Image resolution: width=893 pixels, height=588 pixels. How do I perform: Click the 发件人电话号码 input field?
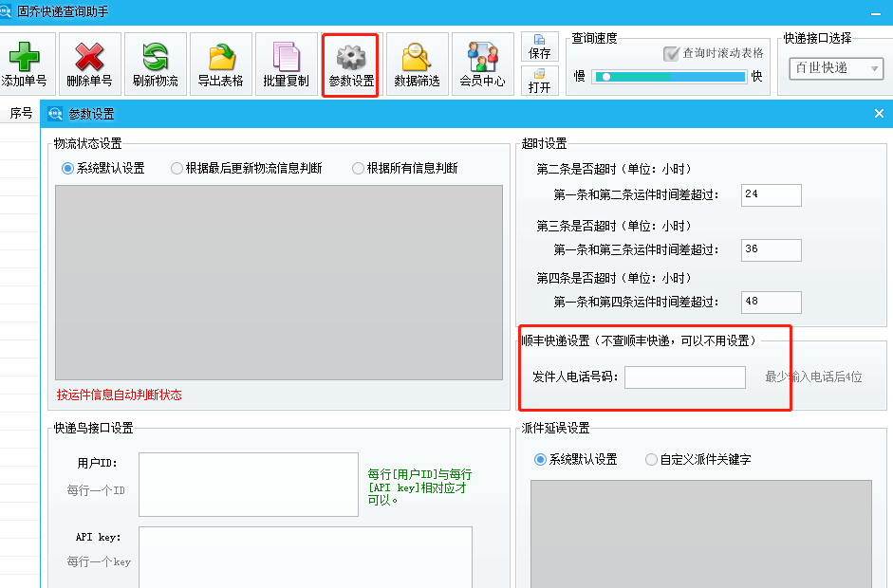[684, 377]
